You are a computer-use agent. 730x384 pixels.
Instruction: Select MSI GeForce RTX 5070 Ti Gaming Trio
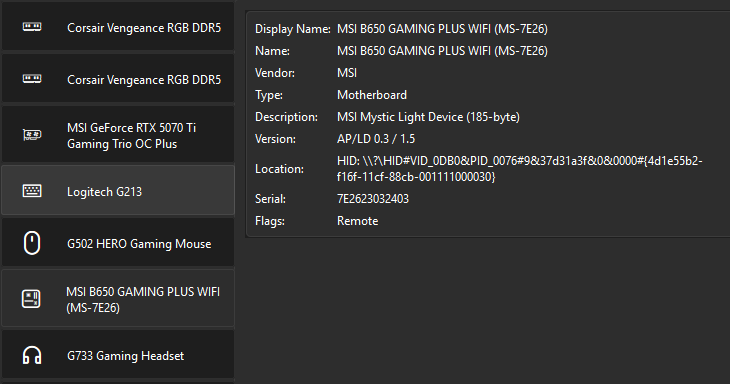[118, 135]
